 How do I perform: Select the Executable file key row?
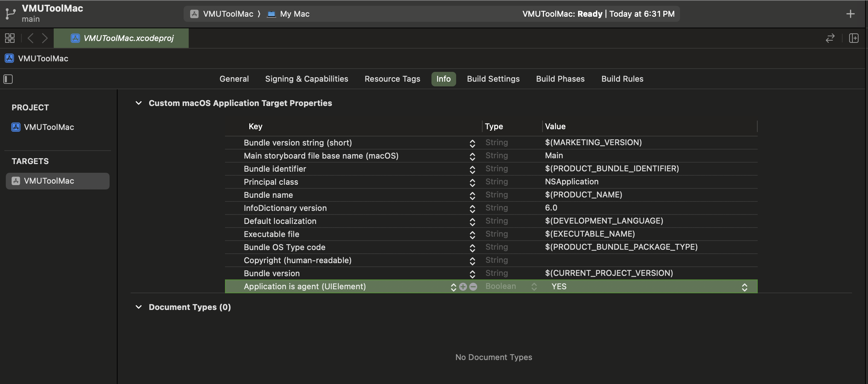[271, 234]
